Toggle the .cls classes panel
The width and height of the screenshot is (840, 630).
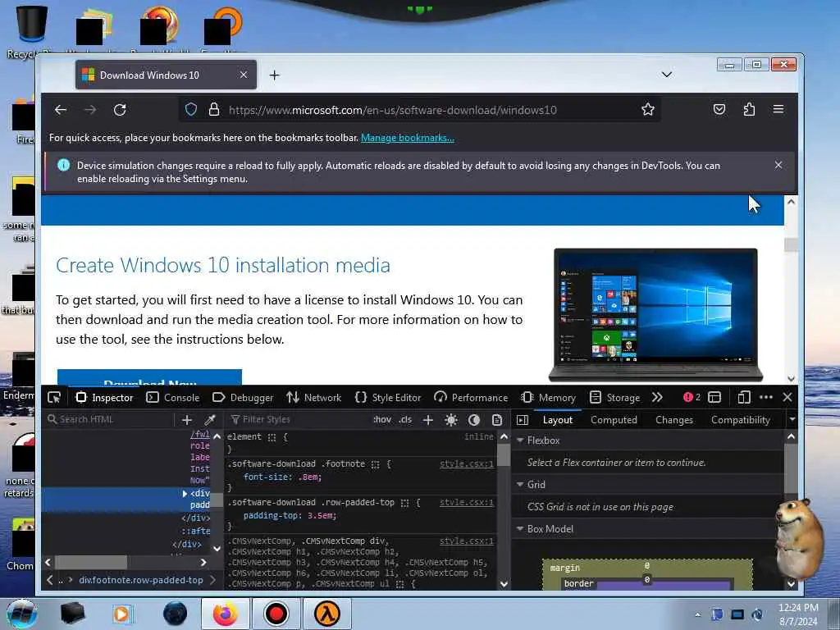click(405, 419)
